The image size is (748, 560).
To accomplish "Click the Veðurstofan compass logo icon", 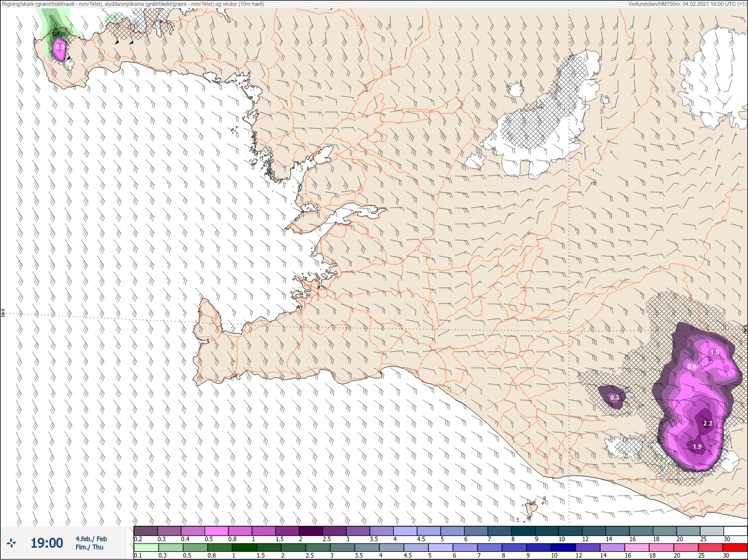I will (x=12, y=543).
